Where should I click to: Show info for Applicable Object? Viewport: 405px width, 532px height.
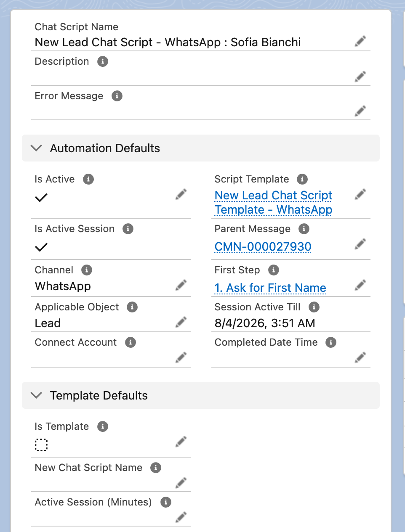point(132,307)
